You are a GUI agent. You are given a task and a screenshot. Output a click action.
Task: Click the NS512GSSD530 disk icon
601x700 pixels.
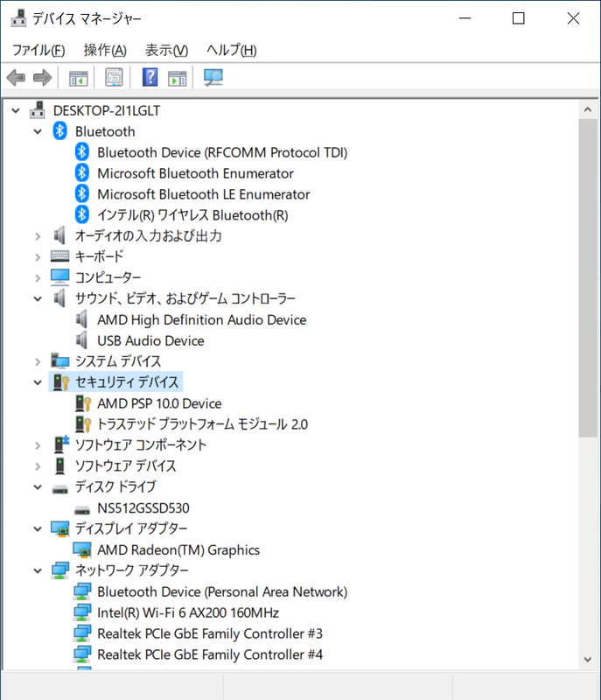(82, 510)
